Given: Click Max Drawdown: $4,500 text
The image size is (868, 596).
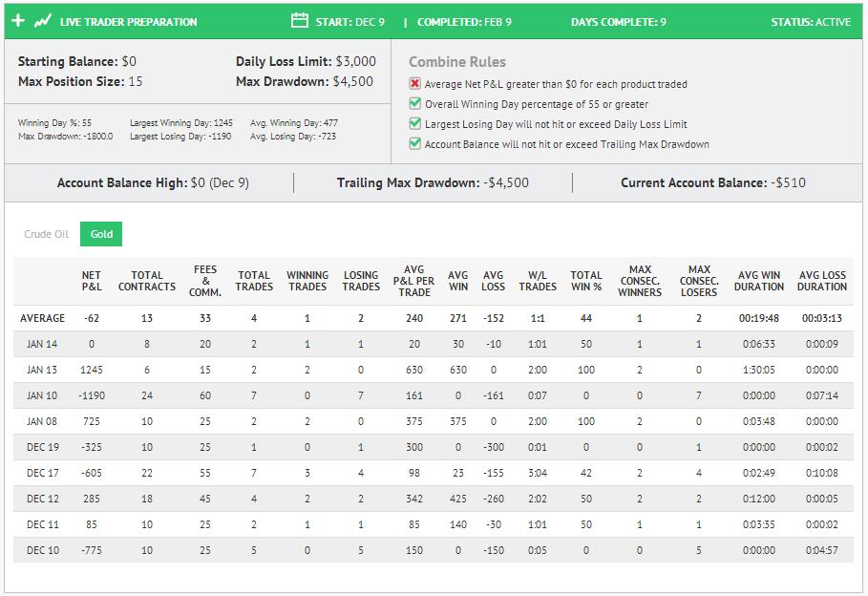Looking at the screenshot, I should click(x=305, y=81).
